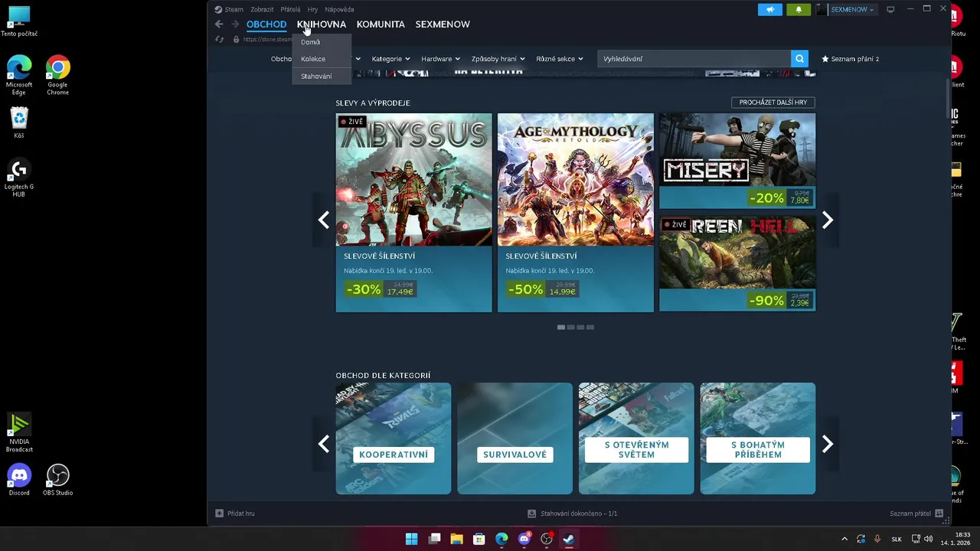Open friends list icon at bottom right
This screenshot has height=551, width=980.
click(939, 514)
